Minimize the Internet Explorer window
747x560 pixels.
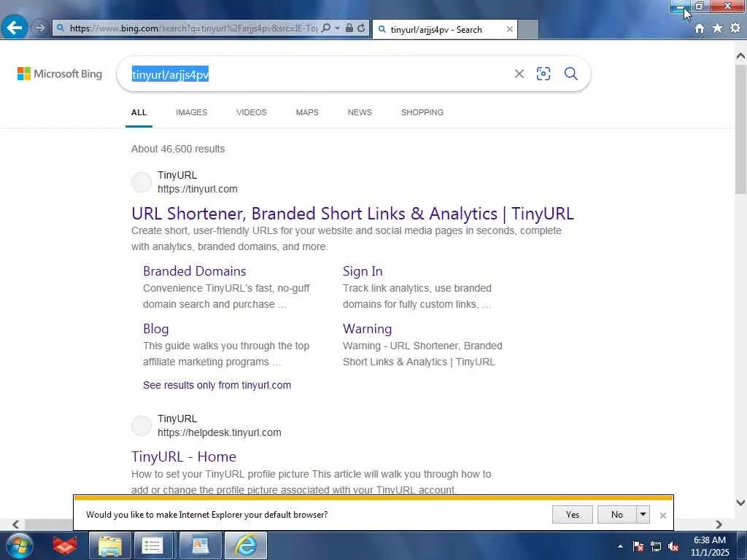tap(680, 7)
